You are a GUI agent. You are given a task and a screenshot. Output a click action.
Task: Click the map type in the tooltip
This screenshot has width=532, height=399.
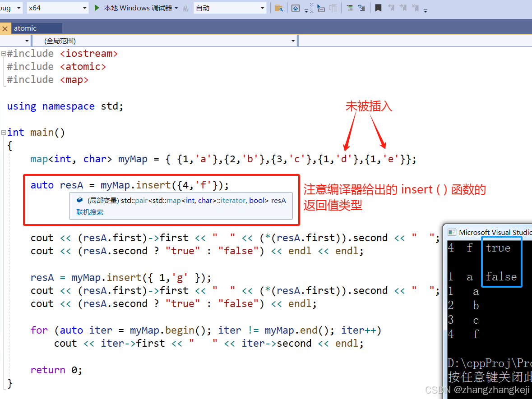(x=174, y=200)
